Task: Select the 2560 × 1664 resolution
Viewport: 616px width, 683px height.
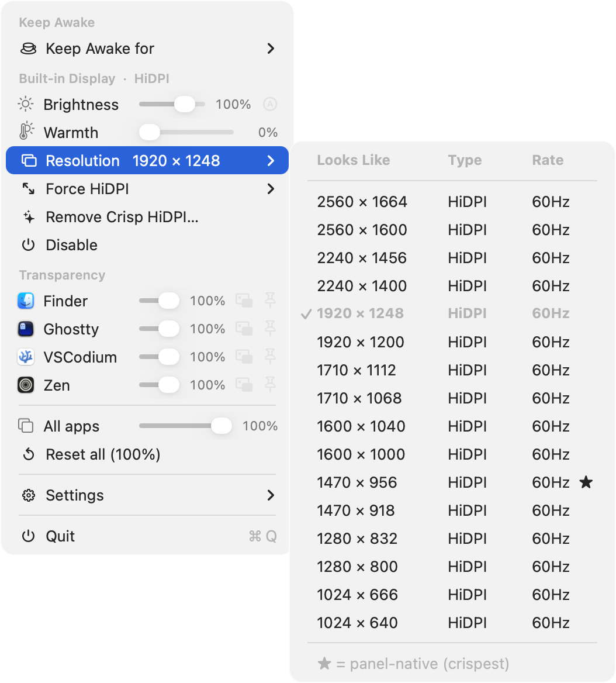Action: [x=452, y=202]
